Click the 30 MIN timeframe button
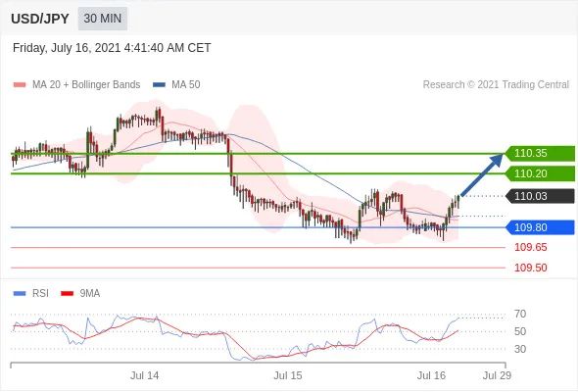Viewport: 578px width, 392px height. 103,19
